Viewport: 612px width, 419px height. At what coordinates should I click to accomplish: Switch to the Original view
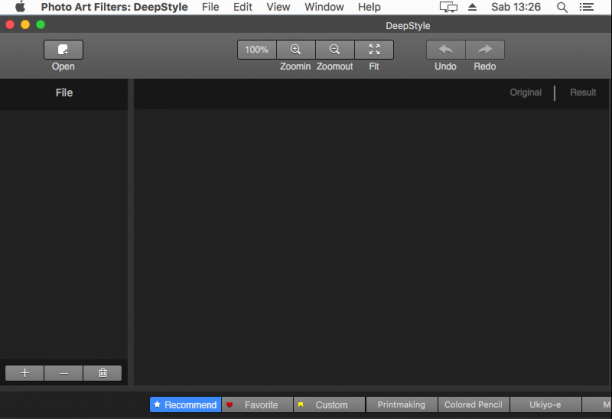coord(525,92)
